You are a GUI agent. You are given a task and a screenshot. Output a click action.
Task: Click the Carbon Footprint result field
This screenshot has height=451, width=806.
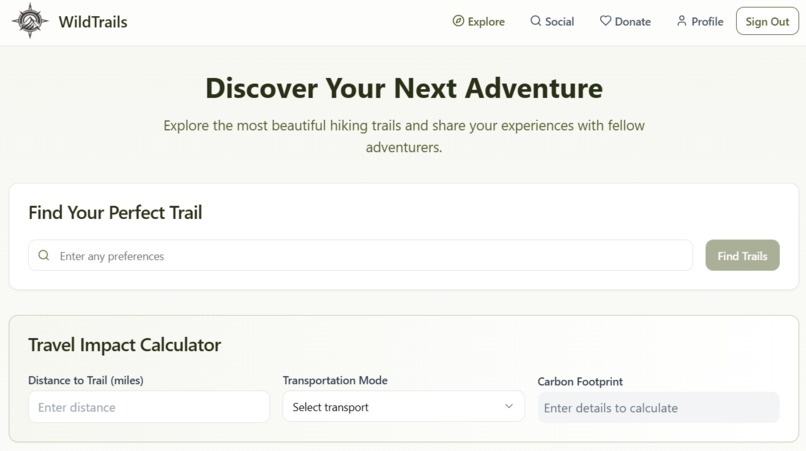pos(658,407)
